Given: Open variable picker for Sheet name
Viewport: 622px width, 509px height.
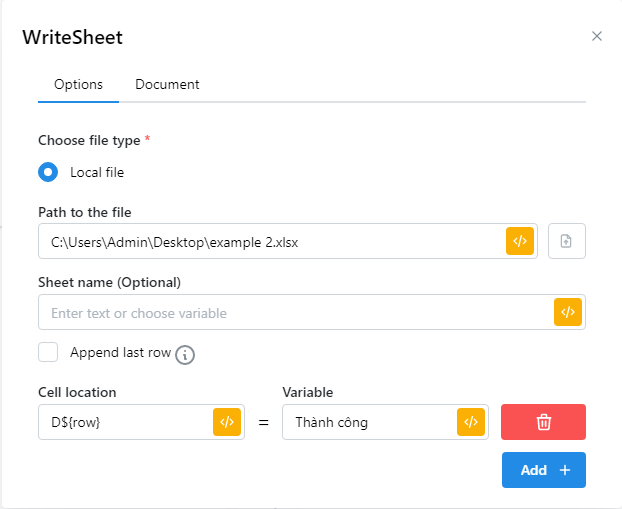Looking at the screenshot, I should coord(567,312).
